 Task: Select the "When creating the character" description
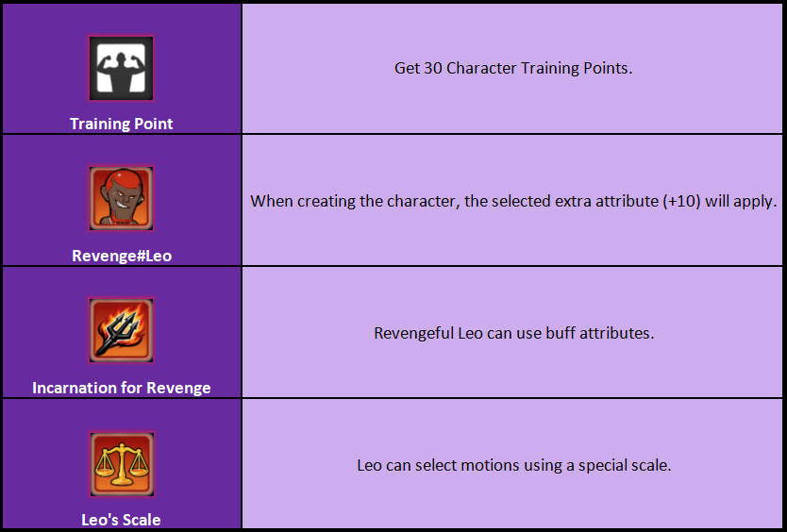click(x=513, y=201)
